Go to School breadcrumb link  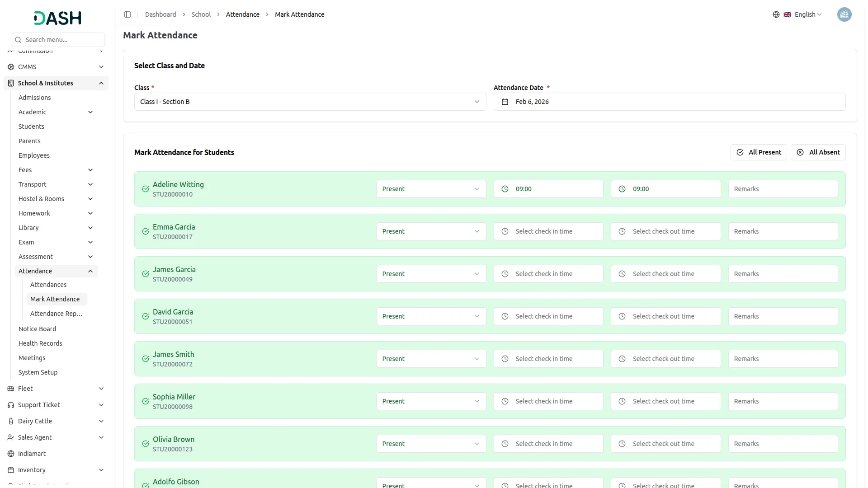pyautogui.click(x=201, y=14)
